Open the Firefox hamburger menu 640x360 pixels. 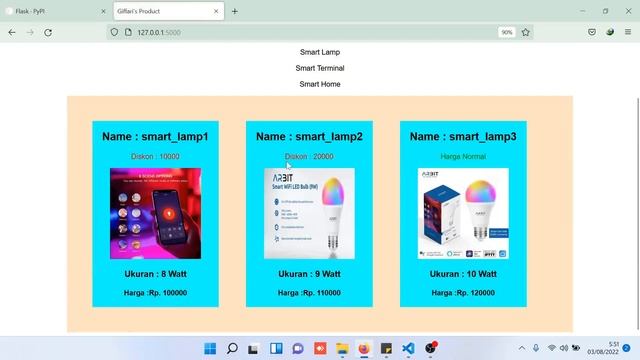click(x=628, y=32)
